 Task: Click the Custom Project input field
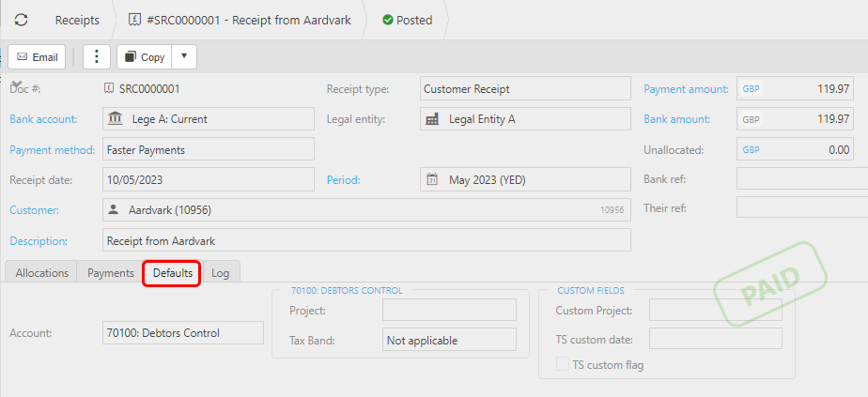click(x=715, y=311)
